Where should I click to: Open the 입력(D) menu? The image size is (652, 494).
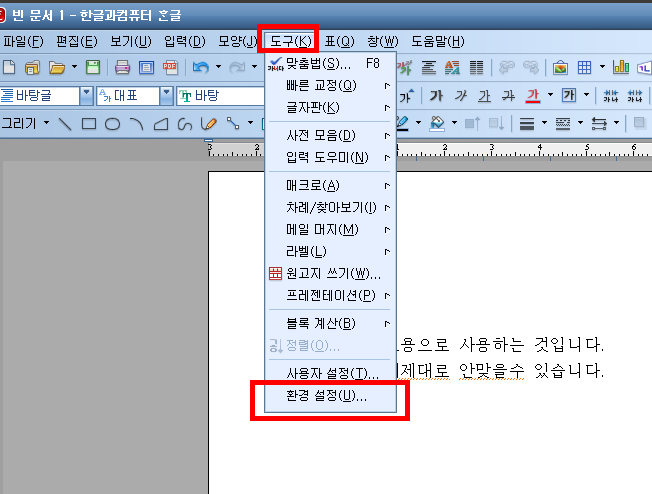pos(185,41)
